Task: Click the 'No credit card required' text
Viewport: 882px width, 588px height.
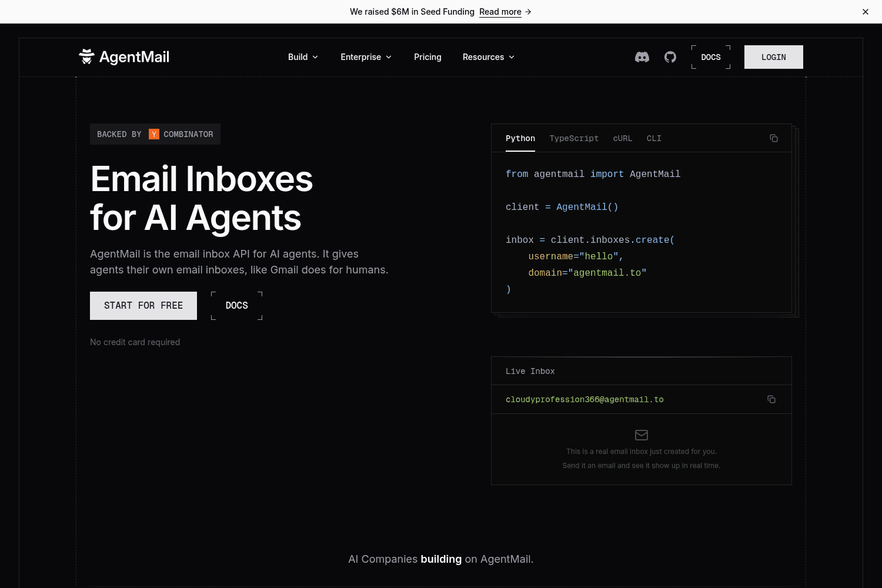Action: coord(135,342)
